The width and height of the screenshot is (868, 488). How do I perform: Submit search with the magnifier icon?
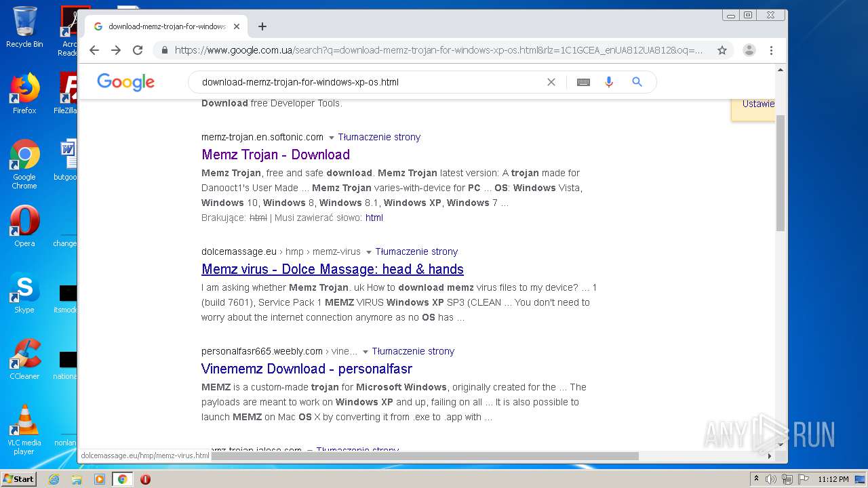(x=637, y=82)
